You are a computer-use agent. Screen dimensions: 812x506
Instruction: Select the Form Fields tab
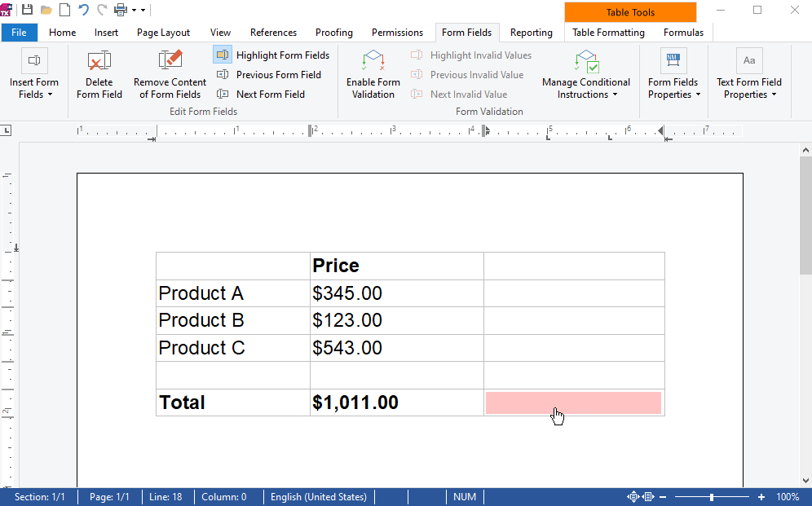pos(466,32)
